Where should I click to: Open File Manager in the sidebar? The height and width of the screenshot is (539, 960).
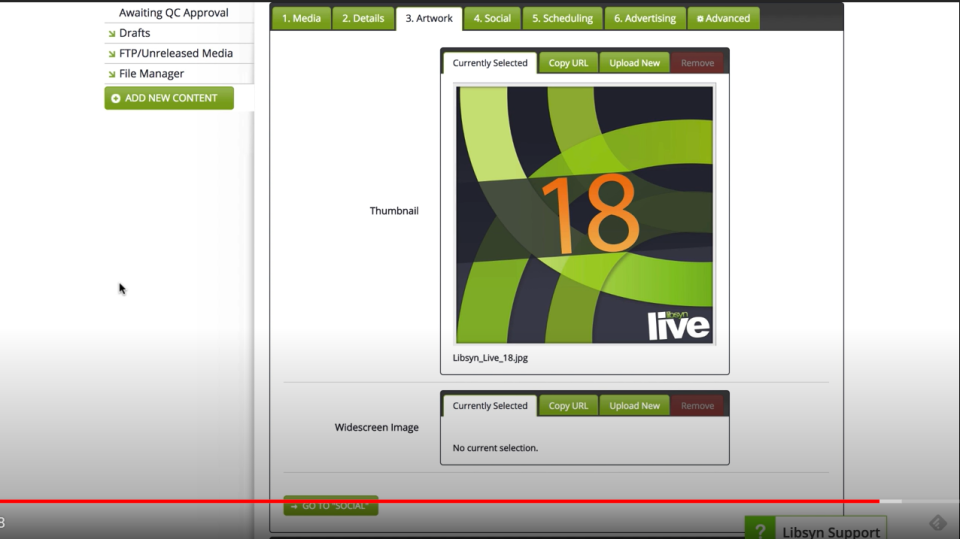click(x=151, y=74)
